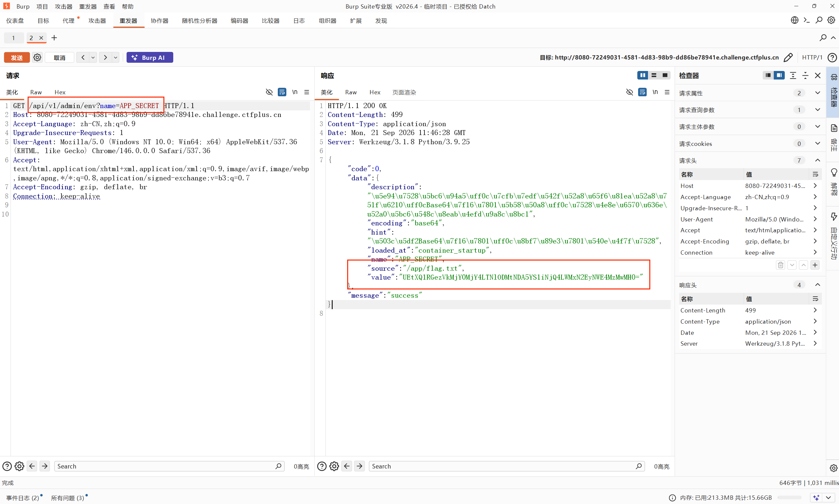Go to the previous request in history
Image resolution: width=839 pixels, height=504 pixels.
click(83, 57)
